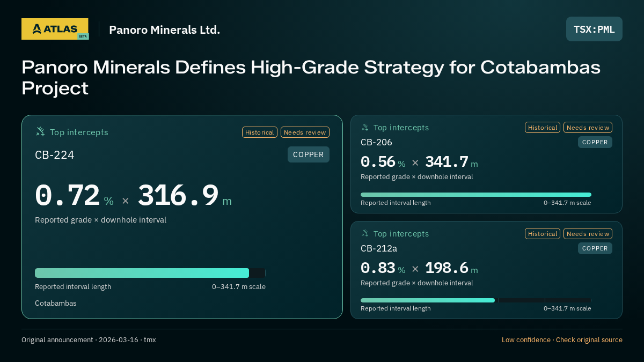Click Needs review tag on CB-206 card
The height and width of the screenshot is (362, 644).
click(588, 128)
